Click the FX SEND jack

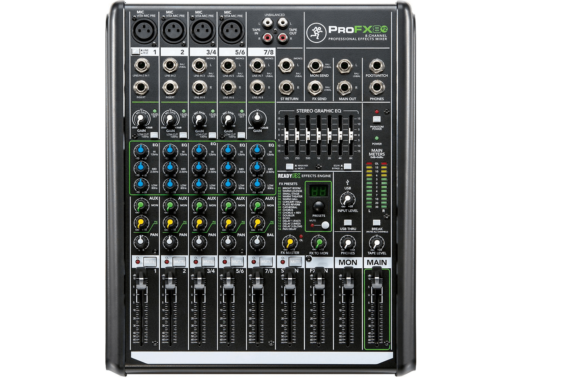point(315,88)
